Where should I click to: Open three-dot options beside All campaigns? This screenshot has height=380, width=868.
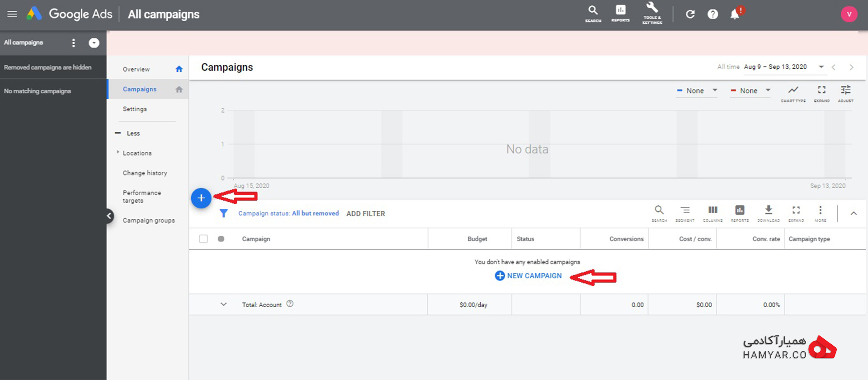coord(73,43)
